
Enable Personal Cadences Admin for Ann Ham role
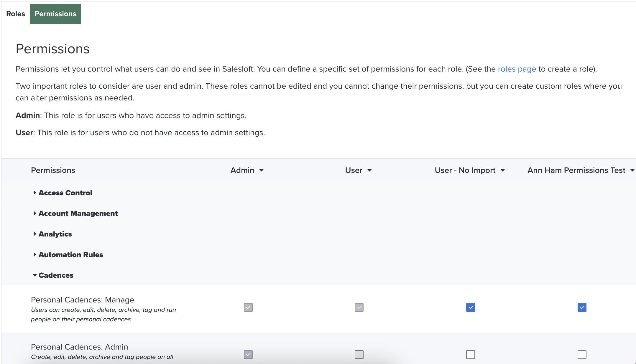point(582,354)
